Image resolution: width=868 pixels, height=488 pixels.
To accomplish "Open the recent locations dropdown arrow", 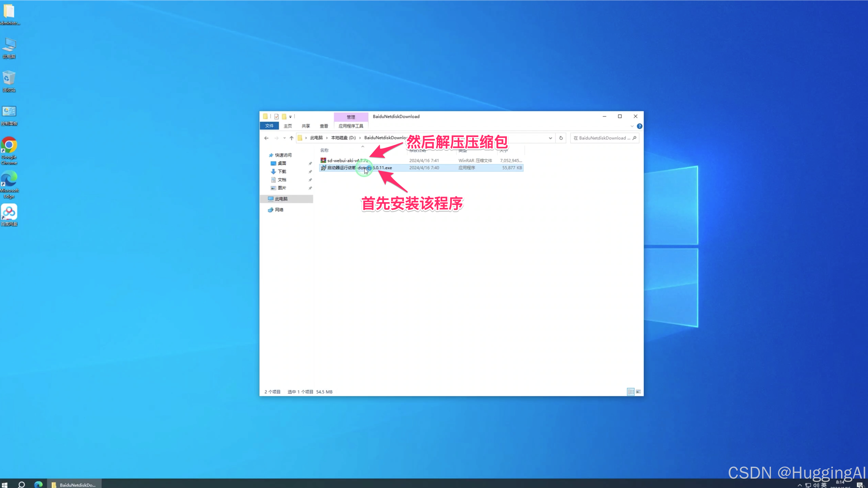I will (284, 138).
